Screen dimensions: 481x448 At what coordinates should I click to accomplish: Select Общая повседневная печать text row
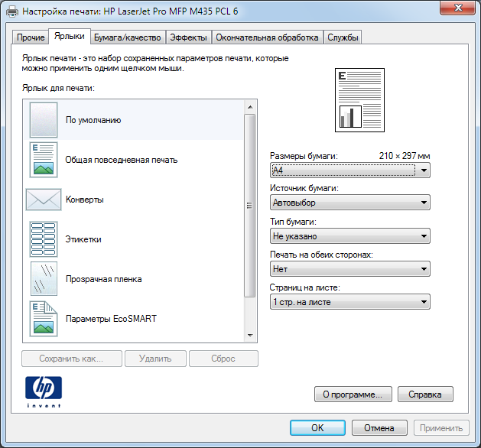tap(122, 160)
